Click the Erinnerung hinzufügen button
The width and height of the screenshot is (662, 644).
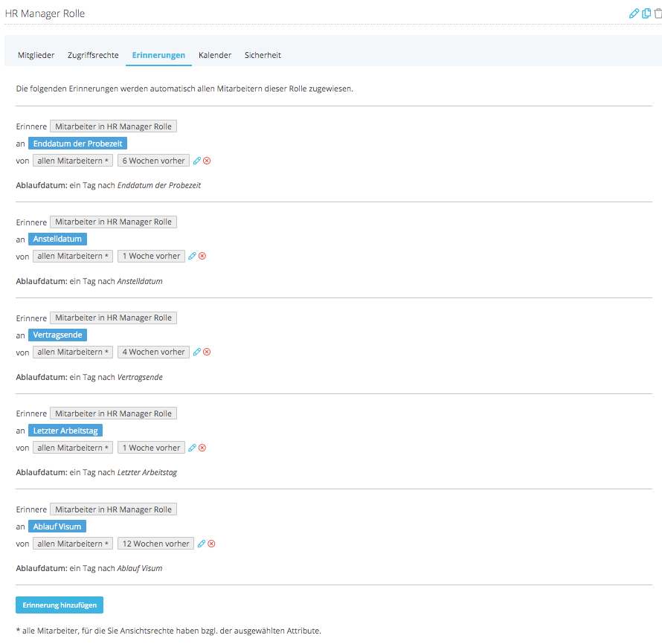60,605
